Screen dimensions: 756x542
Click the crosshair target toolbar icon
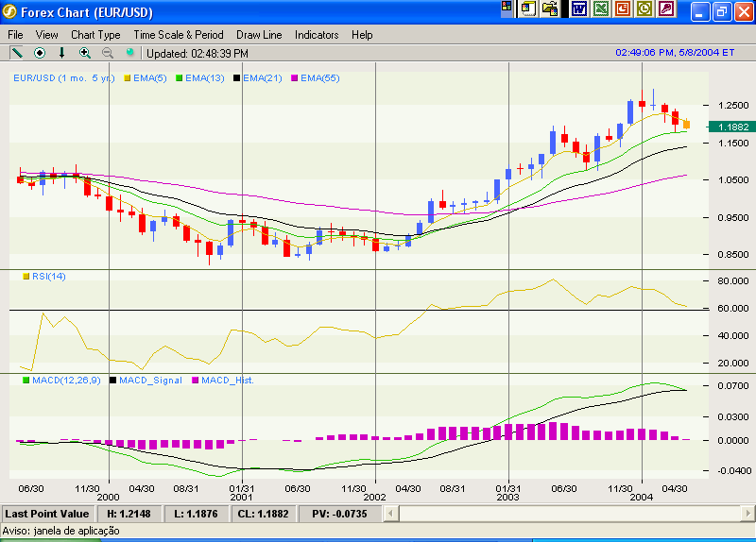tap(40, 53)
